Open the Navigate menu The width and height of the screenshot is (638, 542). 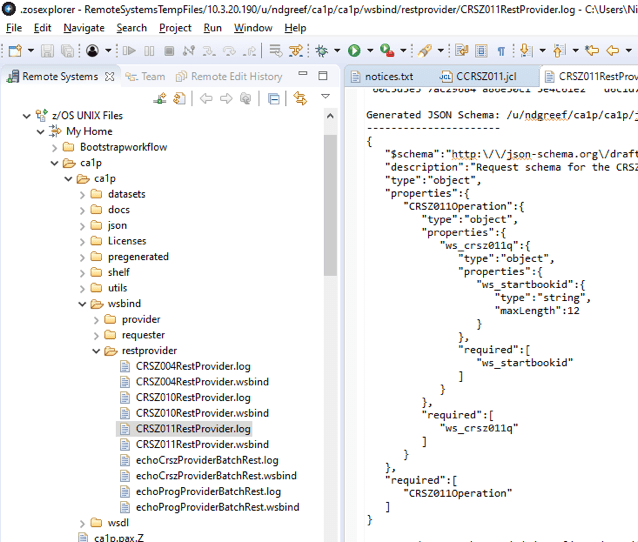[84, 28]
